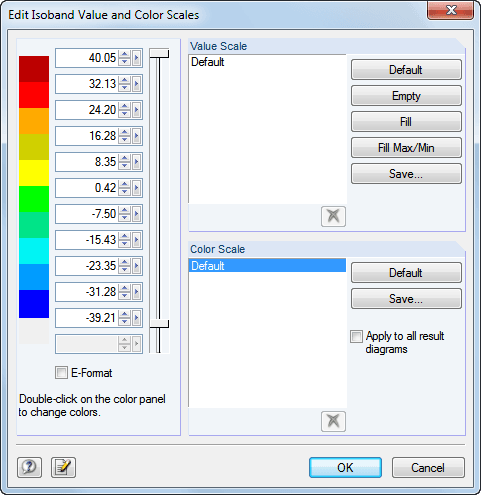Click the upper range slider handle
Screen dimensions: 481x495
click(159, 53)
